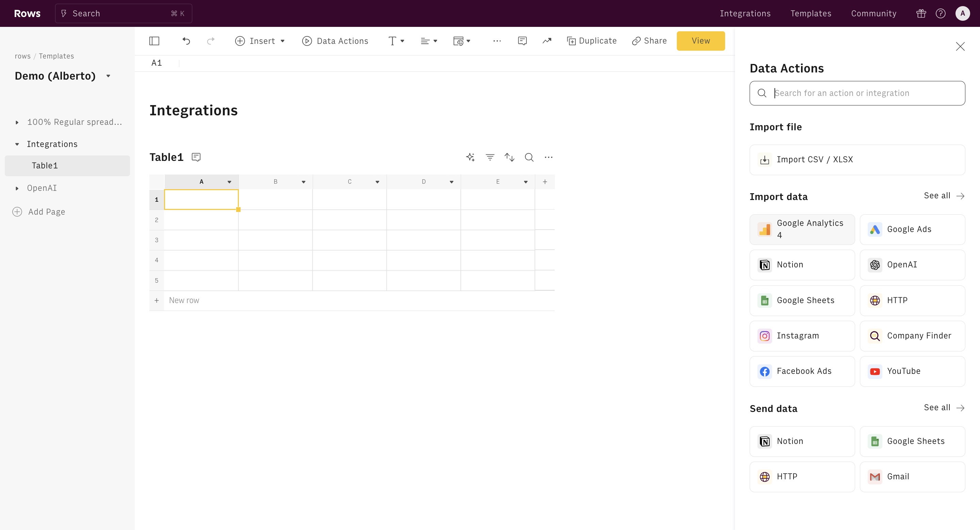
Task: Click the trend chart icon in toolbar
Action: pos(547,41)
